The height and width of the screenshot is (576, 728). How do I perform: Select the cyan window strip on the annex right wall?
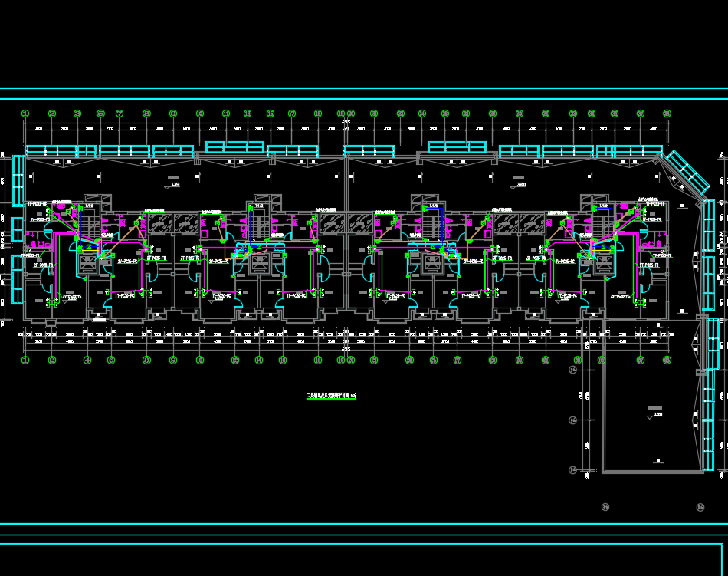[710, 418]
